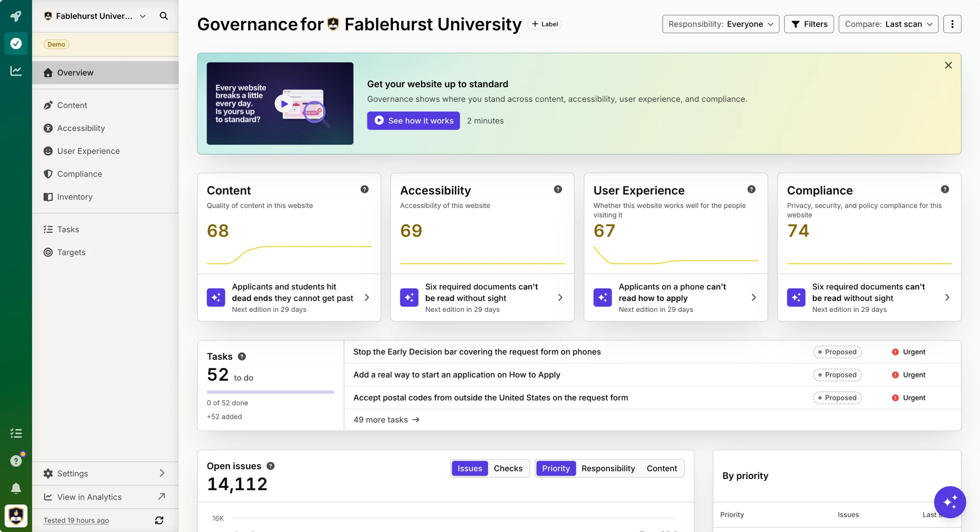
Task: Click the rocket icon in the left rail
Action: coord(16,16)
